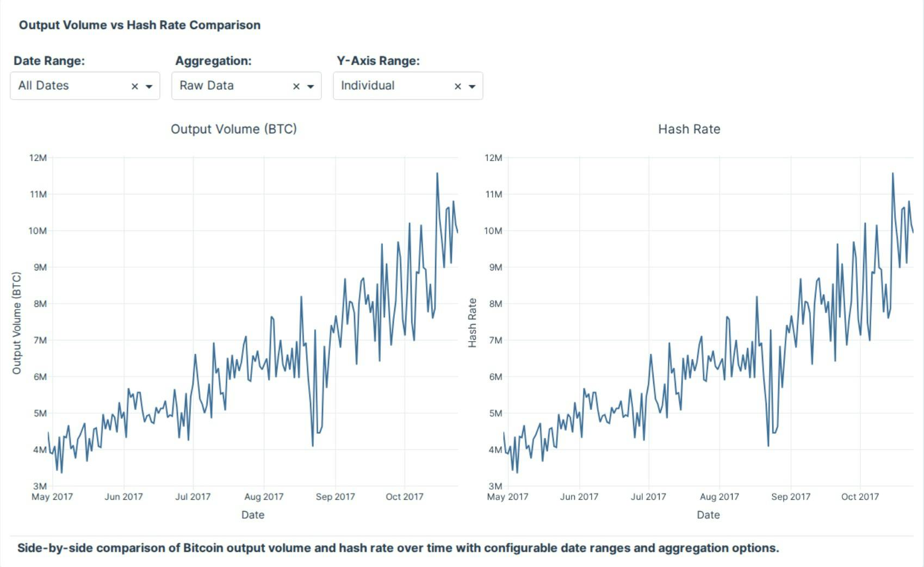924x567 pixels.
Task: Click the 'Sep 2017' tick on the Output Volume chart
Action: [334, 496]
